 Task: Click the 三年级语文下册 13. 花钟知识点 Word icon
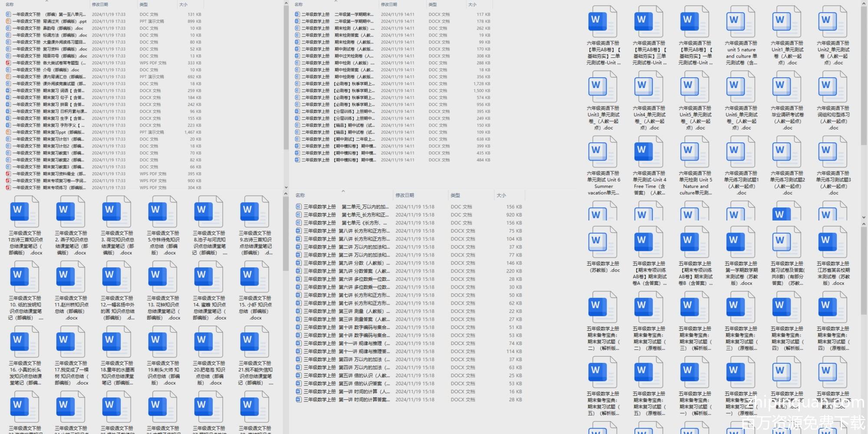click(x=162, y=276)
